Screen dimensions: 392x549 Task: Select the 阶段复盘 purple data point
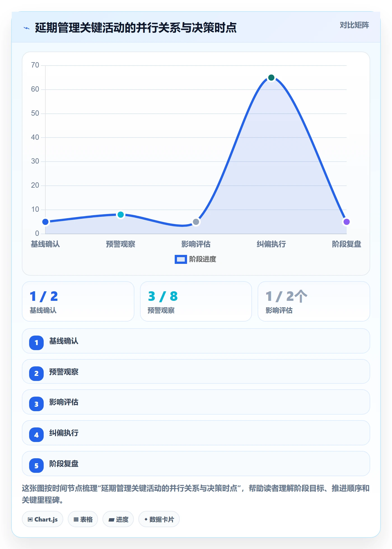tap(347, 222)
